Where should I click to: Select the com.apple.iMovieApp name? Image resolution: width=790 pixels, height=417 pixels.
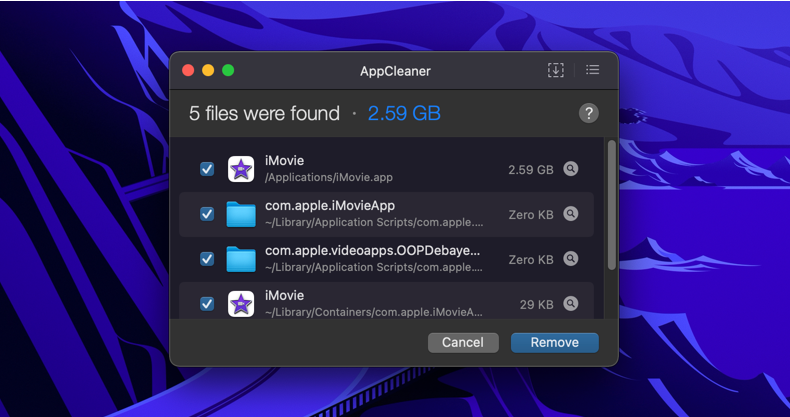[x=330, y=205]
